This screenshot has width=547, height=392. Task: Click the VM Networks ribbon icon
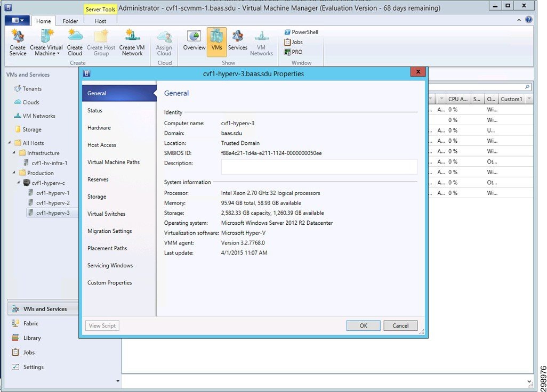[261, 43]
